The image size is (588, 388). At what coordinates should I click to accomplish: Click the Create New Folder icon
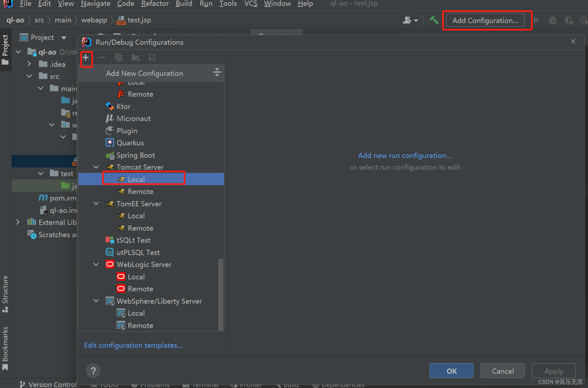(135, 58)
